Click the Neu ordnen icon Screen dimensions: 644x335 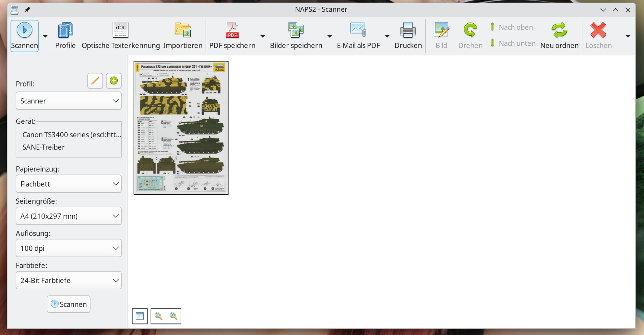[x=559, y=36]
